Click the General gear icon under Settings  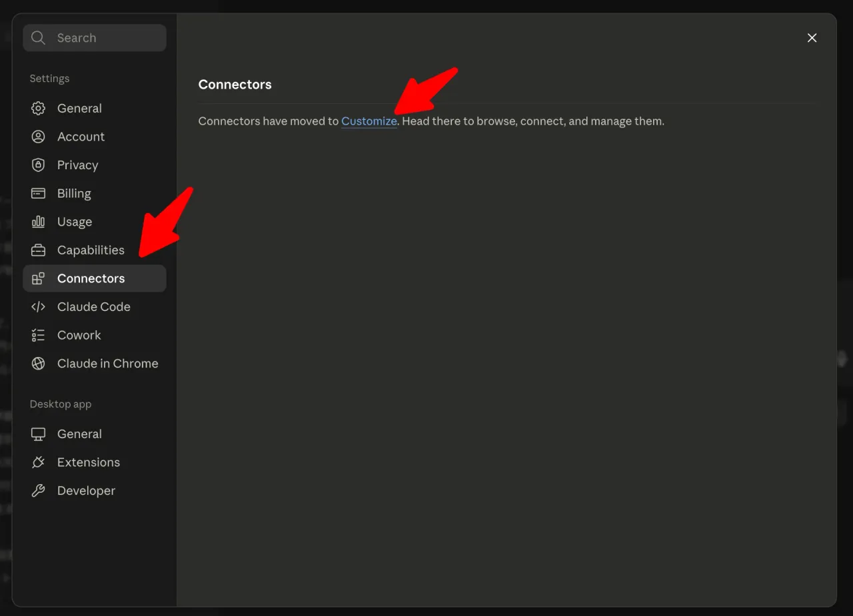click(x=39, y=109)
